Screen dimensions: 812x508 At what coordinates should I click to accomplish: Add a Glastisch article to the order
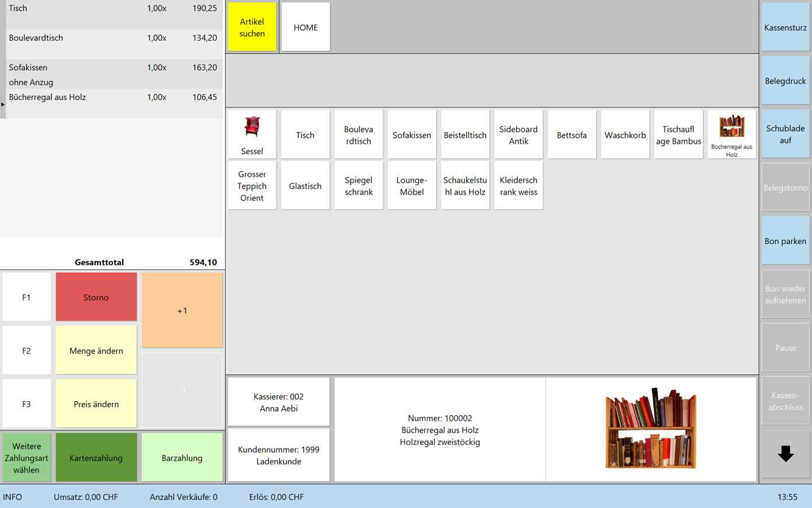305,186
